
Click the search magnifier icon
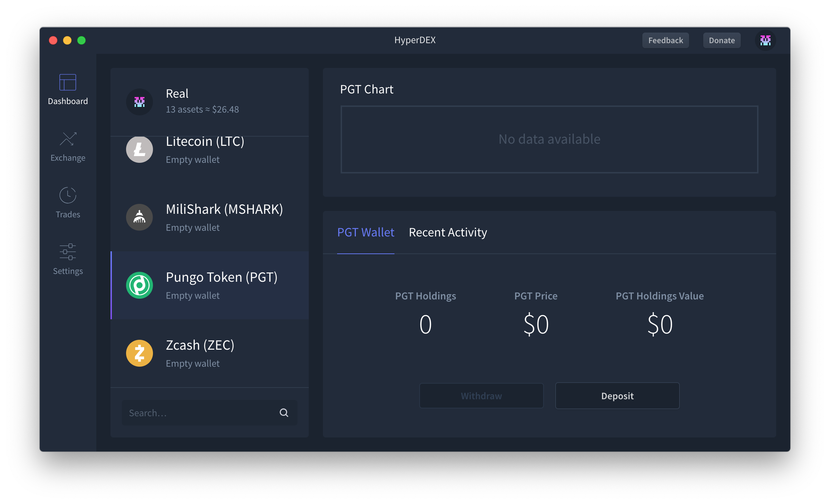click(284, 412)
